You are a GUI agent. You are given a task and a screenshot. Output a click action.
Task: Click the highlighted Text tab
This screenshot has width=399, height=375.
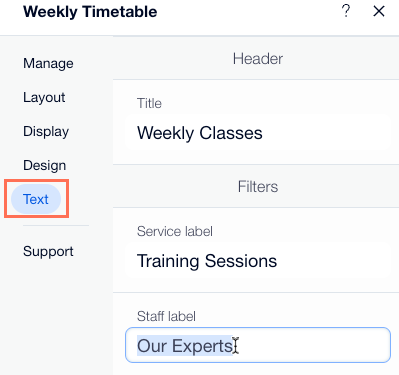36,199
